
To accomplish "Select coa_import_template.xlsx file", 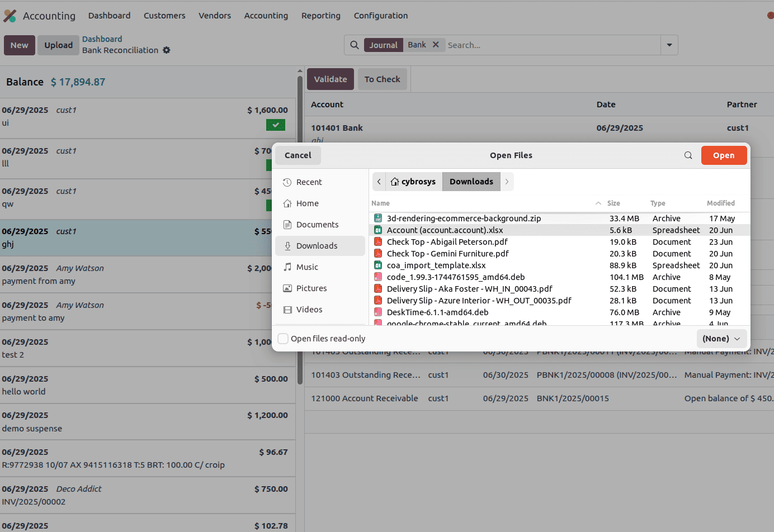I will 559,265.
